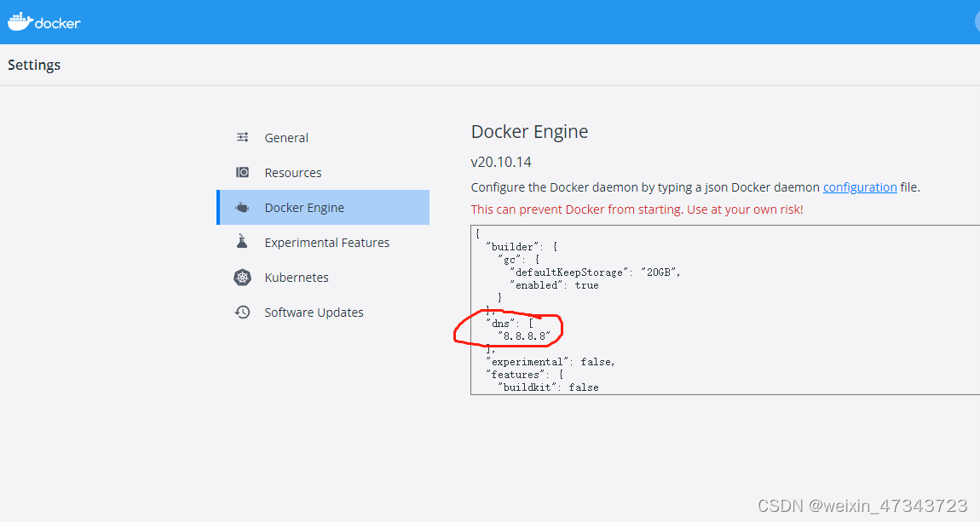The width and height of the screenshot is (980, 522).
Task: Select the General sliders icon
Action: click(x=243, y=137)
